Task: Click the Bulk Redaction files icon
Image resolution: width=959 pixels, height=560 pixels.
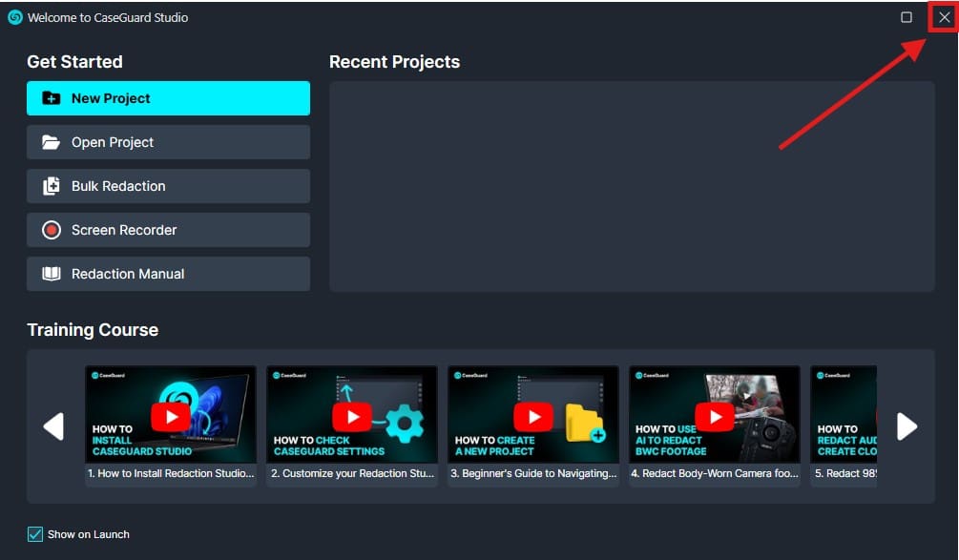Action: pos(52,186)
